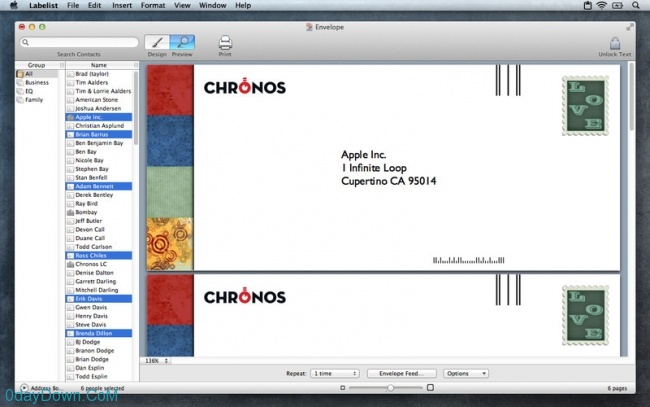Select the Chronos LC contact
Viewport: 650px width, 407px height.
coord(99,264)
